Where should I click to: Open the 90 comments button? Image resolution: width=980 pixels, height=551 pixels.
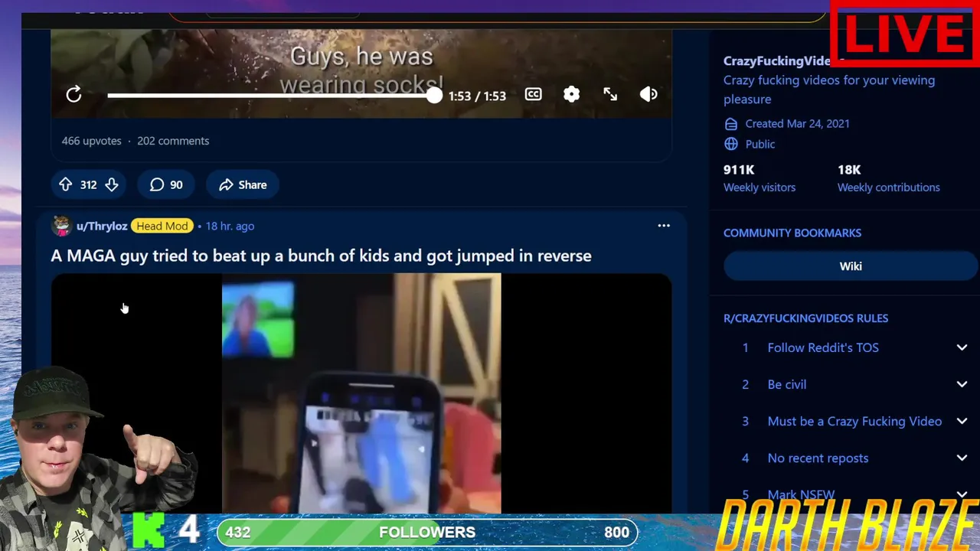tap(166, 184)
